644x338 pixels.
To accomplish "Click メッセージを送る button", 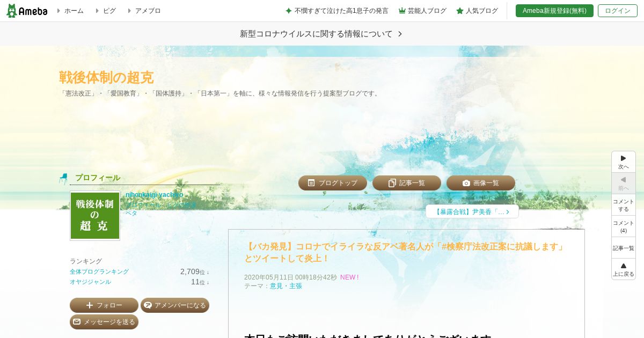I will tap(104, 322).
